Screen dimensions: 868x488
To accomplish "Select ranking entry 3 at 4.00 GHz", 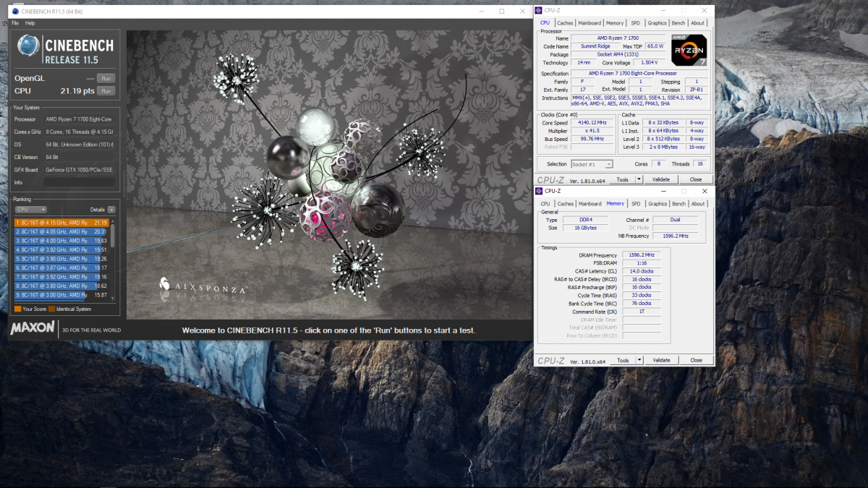I will [61, 241].
